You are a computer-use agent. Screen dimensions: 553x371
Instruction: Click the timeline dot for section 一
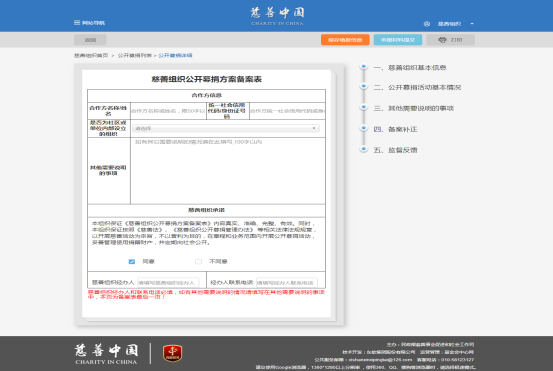(x=364, y=66)
